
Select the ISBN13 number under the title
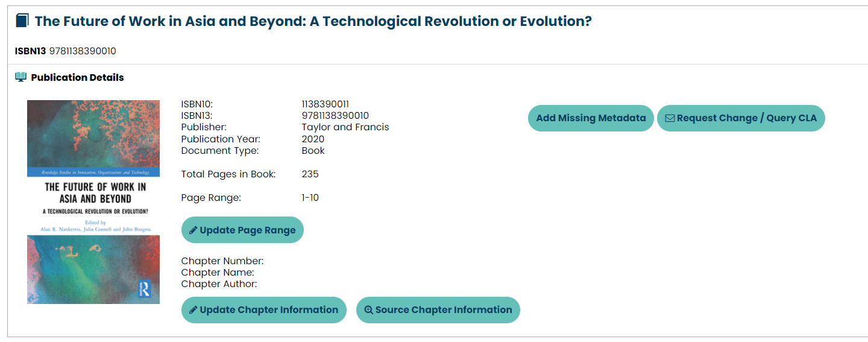coord(83,51)
